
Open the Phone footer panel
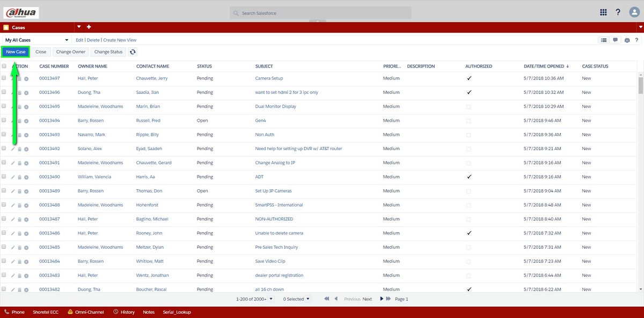click(14, 312)
